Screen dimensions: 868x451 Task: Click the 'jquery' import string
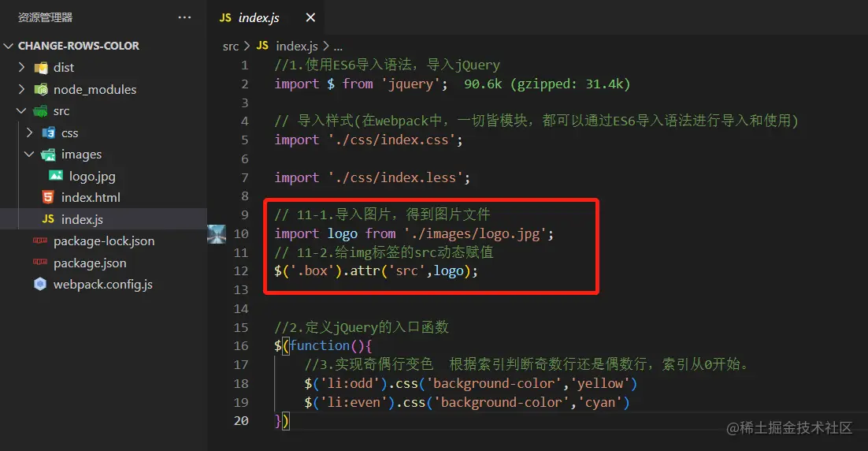click(x=410, y=84)
